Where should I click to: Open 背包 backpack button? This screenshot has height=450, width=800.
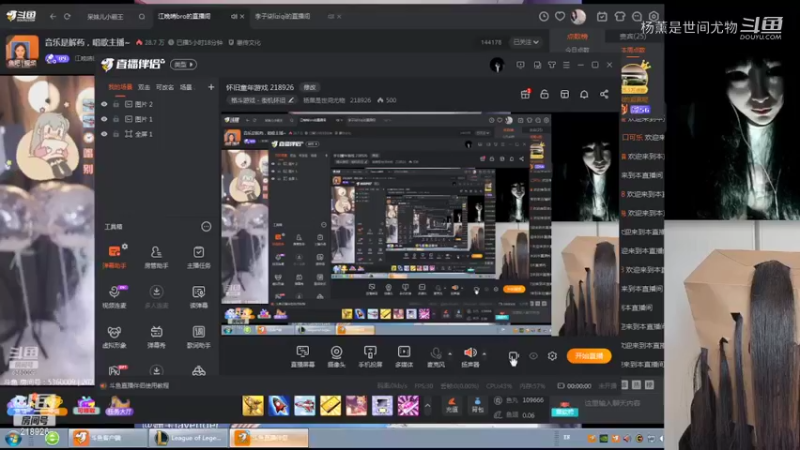point(477,405)
